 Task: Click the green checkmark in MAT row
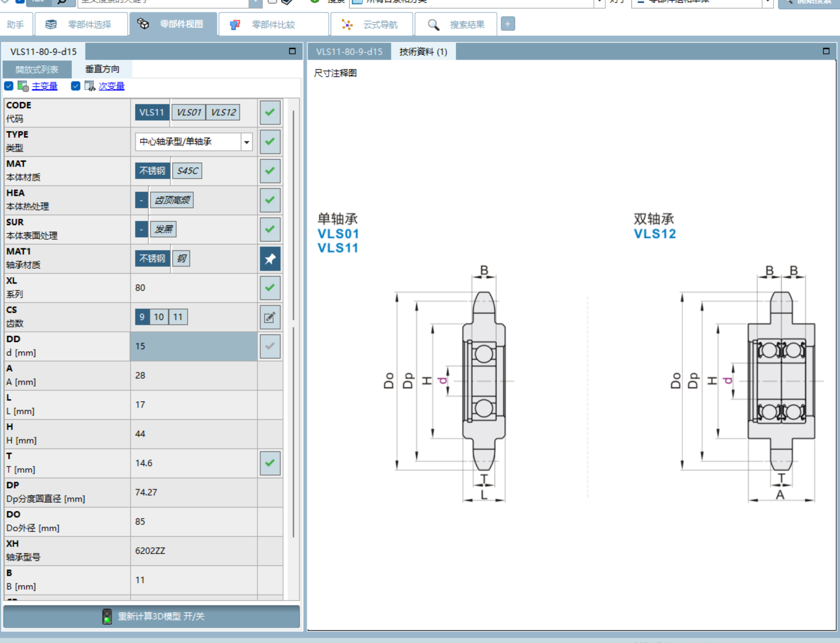click(x=270, y=171)
